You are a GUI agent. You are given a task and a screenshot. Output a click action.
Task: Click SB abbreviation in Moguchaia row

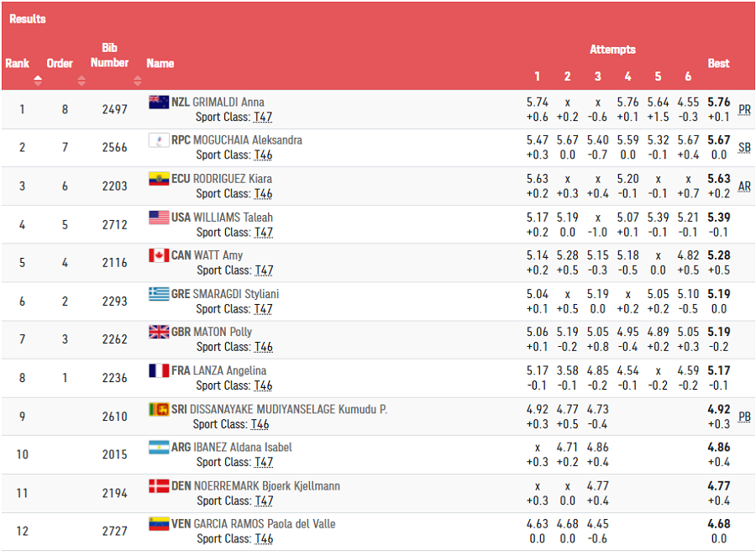point(744,148)
